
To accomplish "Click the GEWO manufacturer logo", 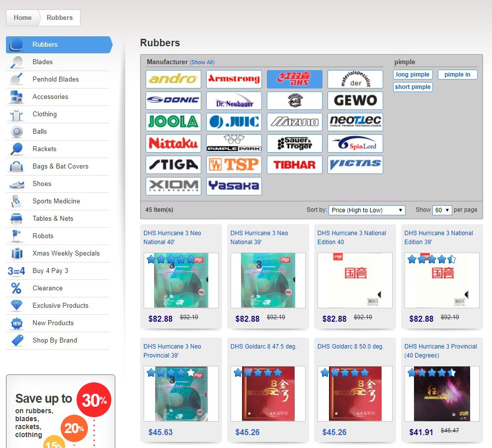I will tap(355, 100).
